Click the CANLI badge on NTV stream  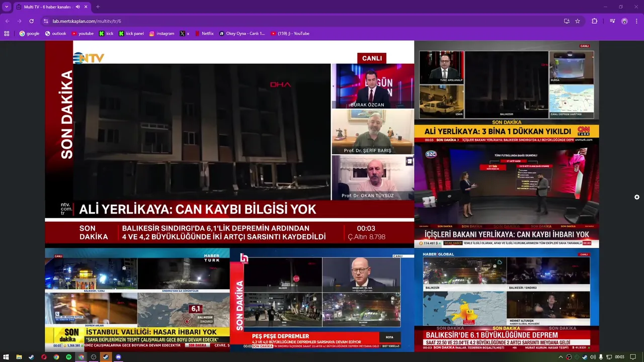[x=372, y=58]
